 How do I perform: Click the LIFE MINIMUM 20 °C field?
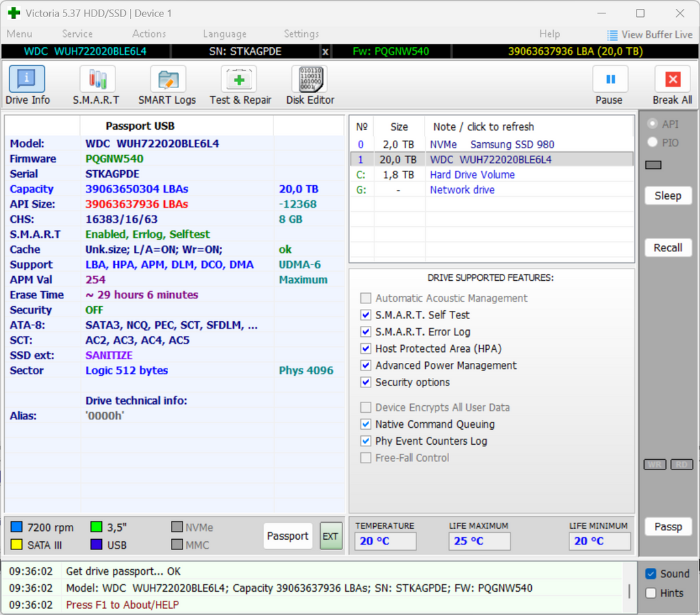600,541
